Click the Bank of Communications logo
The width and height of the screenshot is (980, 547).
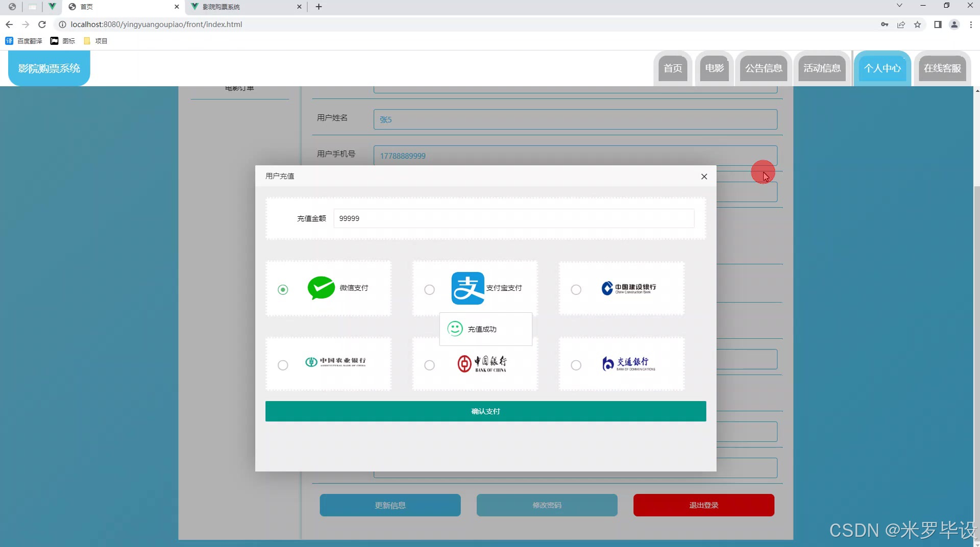pos(628,363)
